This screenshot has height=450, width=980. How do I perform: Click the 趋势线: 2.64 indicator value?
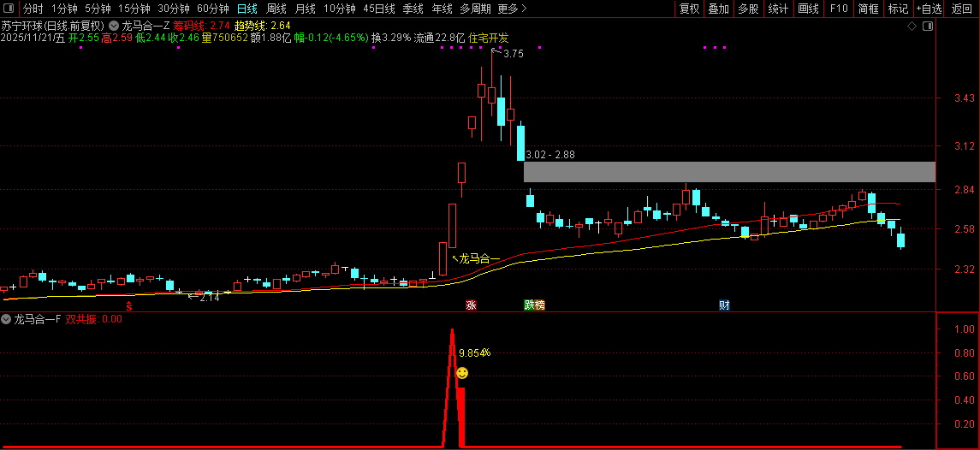pyautogui.click(x=263, y=27)
